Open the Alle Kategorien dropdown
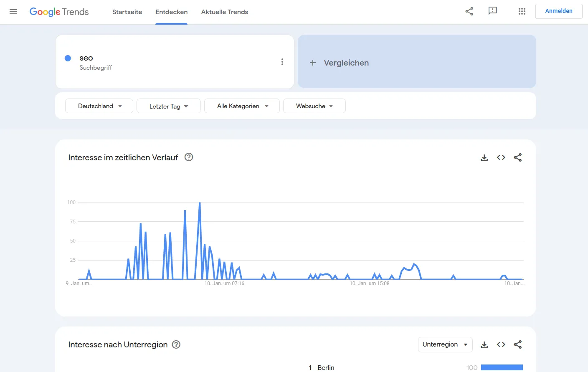Image resolution: width=588 pixels, height=372 pixels. (x=241, y=106)
